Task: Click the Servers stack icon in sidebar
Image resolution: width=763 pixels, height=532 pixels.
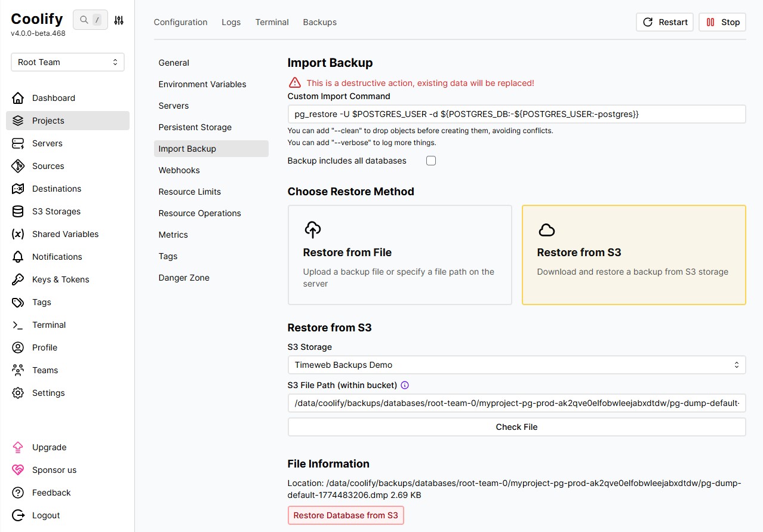Action: click(18, 143)
